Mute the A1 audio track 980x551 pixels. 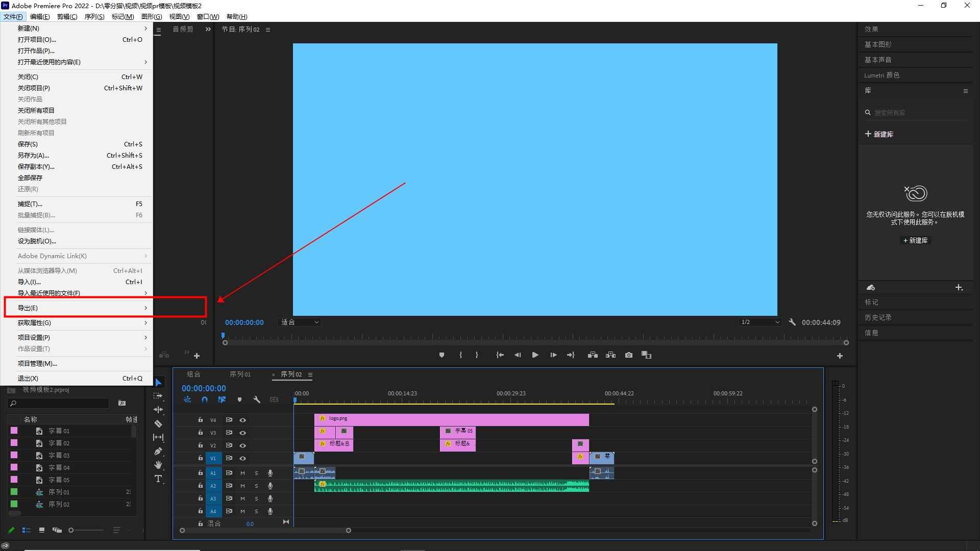pos(242,473)
